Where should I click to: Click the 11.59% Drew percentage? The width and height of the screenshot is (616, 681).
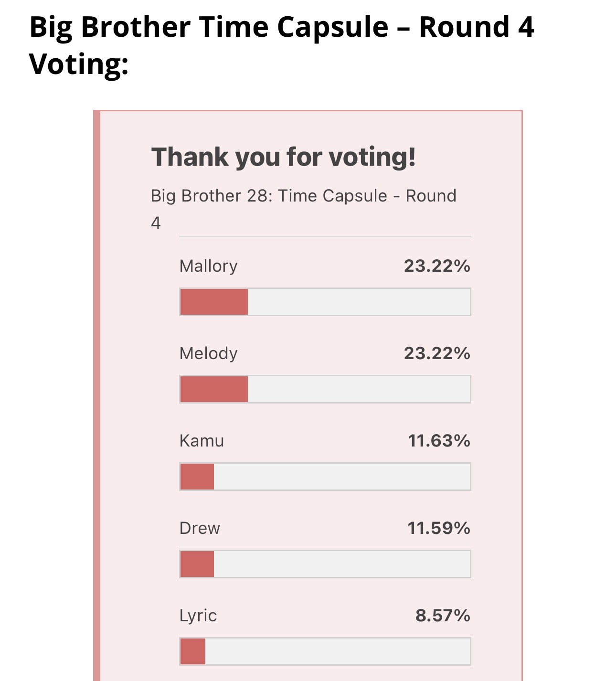click(x=439, y=528)
